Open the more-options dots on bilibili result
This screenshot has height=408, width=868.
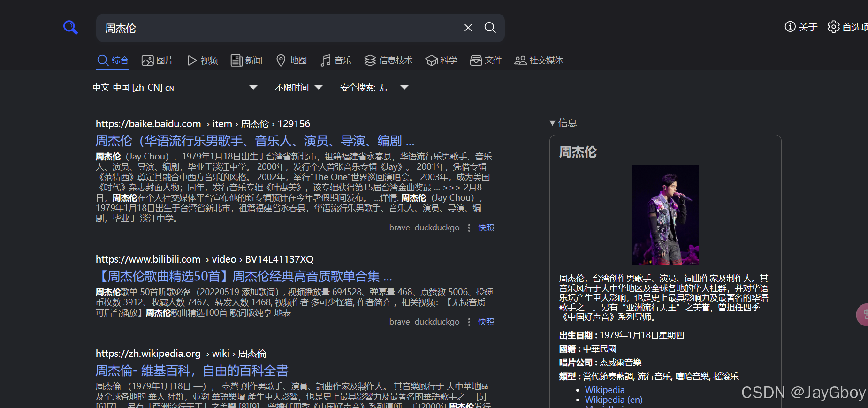pos(469,322)
